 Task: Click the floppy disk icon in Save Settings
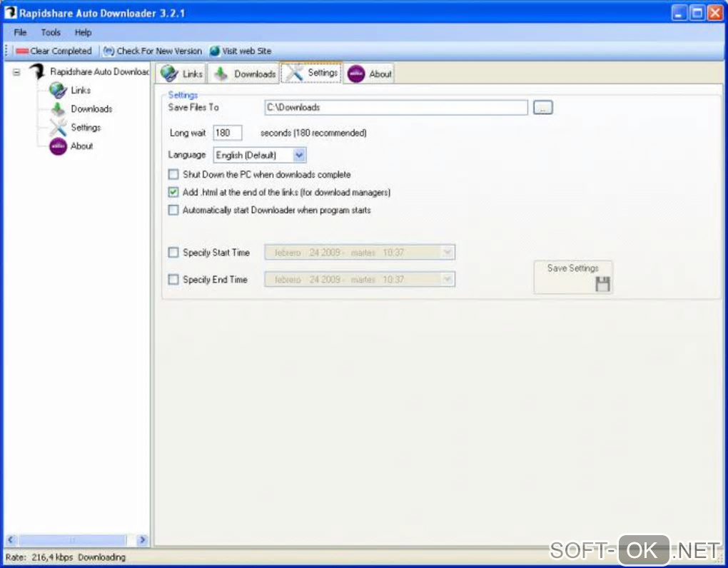tap(602, 284)
